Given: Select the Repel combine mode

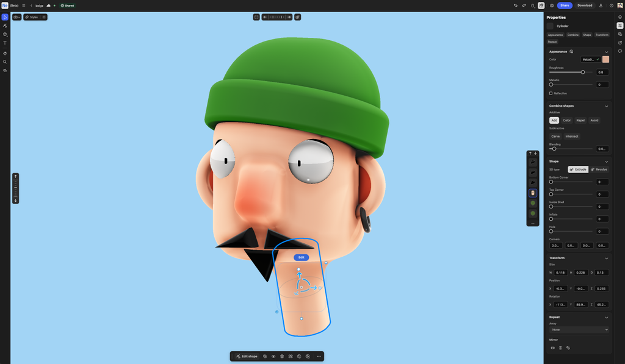Looking at the screenshot, I should click(x=581, y=120).
